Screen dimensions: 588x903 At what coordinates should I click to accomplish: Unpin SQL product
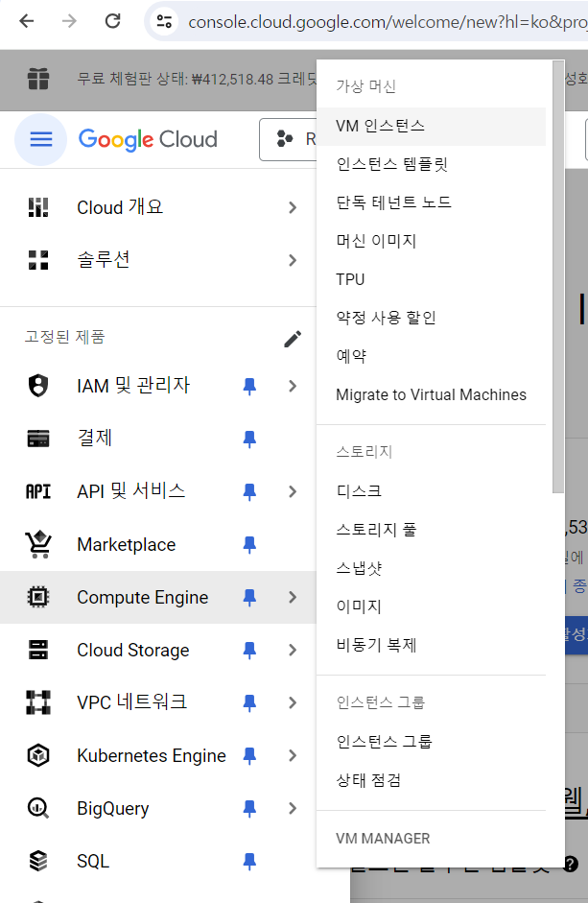click(x=249, y=862)
